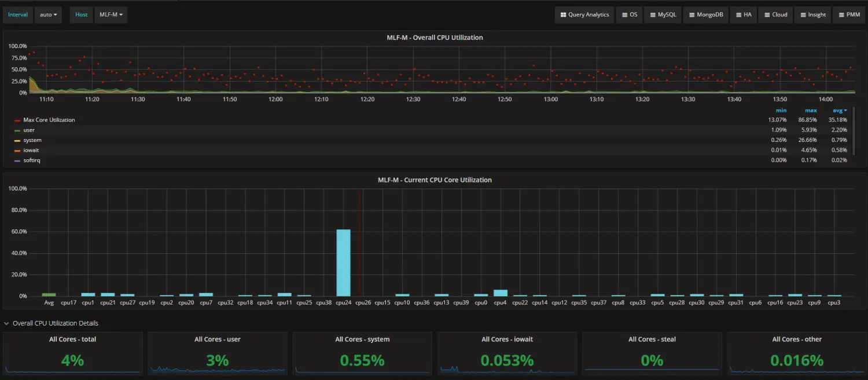Open Current CPU Core Utilization panel title menu
Image resolution: width=868 pixels, height=380 pixels.
(435, 180)
